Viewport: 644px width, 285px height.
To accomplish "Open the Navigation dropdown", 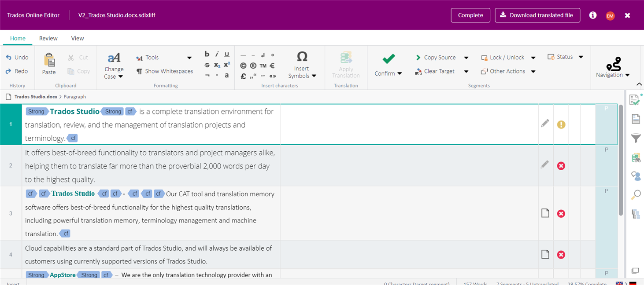I will [x=613, y=67].
